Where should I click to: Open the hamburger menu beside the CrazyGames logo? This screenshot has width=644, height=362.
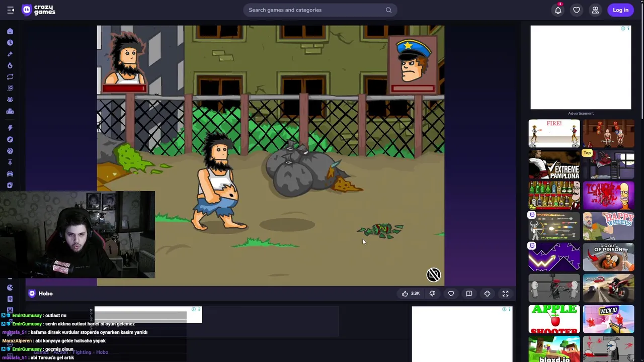[10, 10]
